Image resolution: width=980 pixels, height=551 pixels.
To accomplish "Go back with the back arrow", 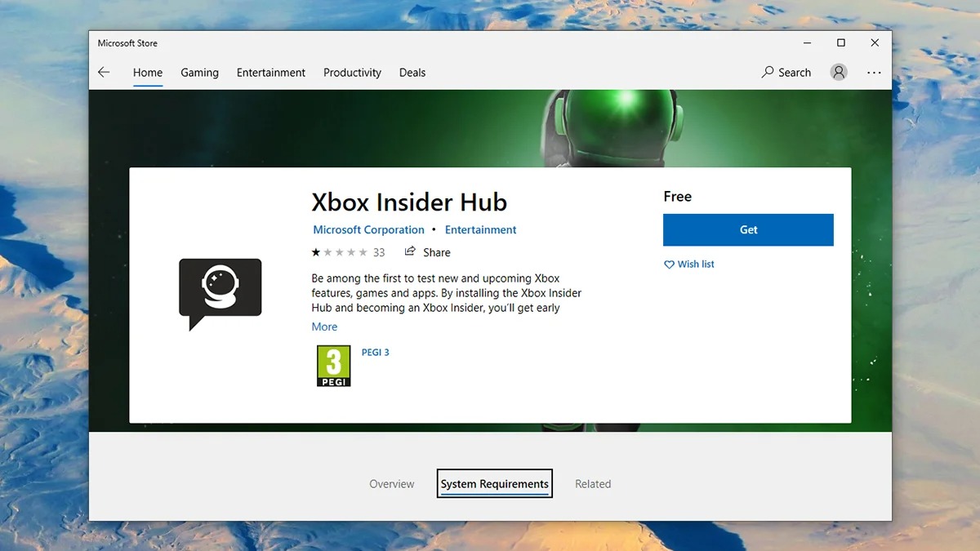I will pos(104,73).
